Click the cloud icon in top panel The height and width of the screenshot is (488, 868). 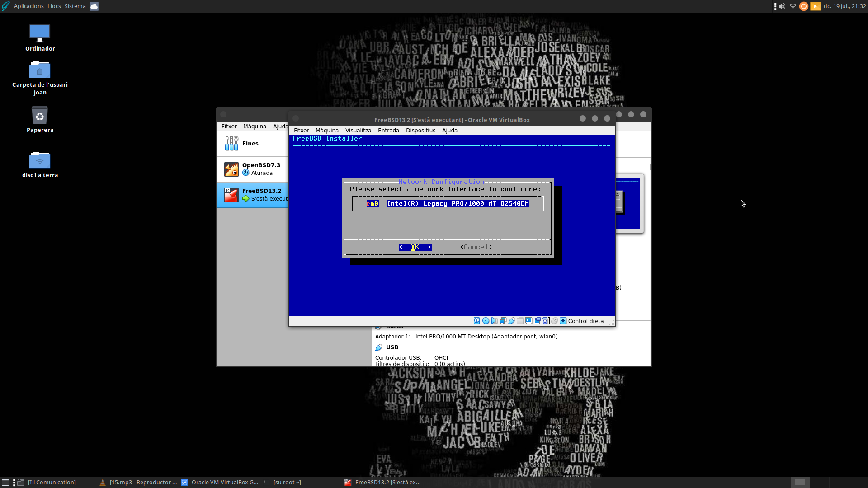coord(94,6)
